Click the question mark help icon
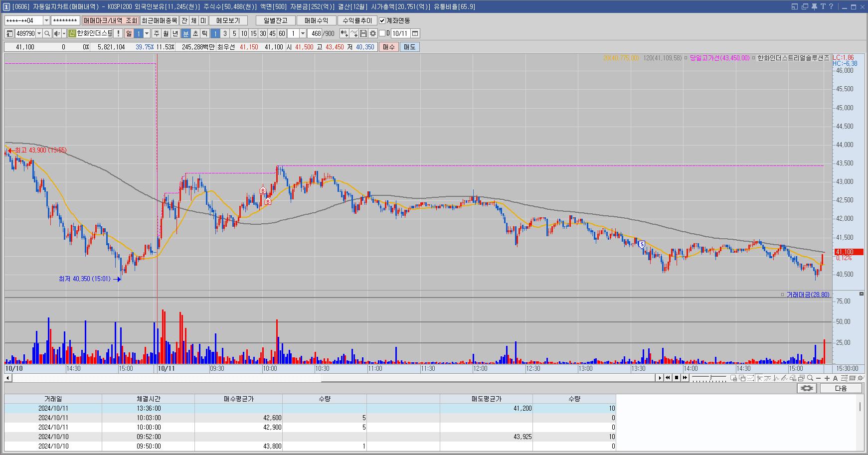This screenshot has height=455, width=868. point(831,6)
